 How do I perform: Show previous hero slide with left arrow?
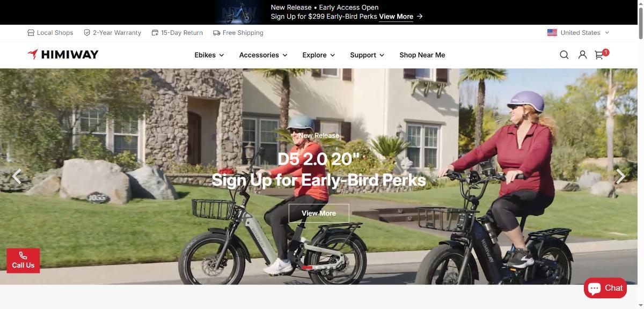pyautogui.click(x=17, y=176)
